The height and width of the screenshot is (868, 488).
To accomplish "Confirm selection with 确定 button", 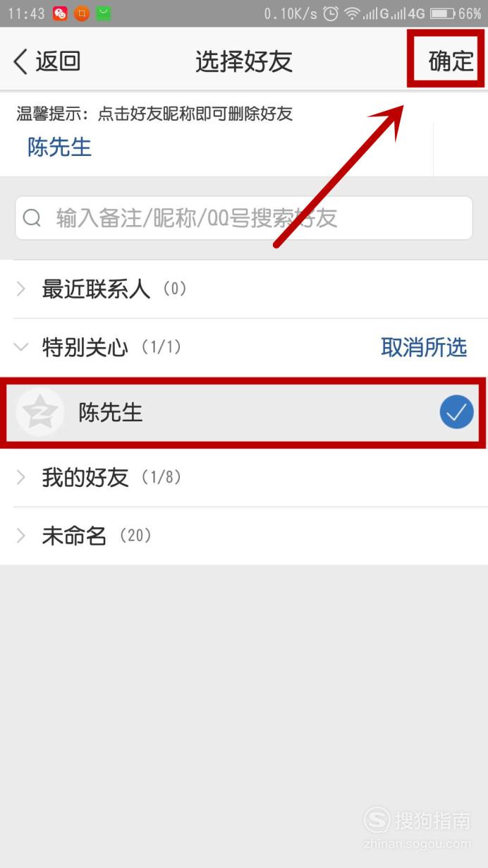I will (x=451, y=61).
